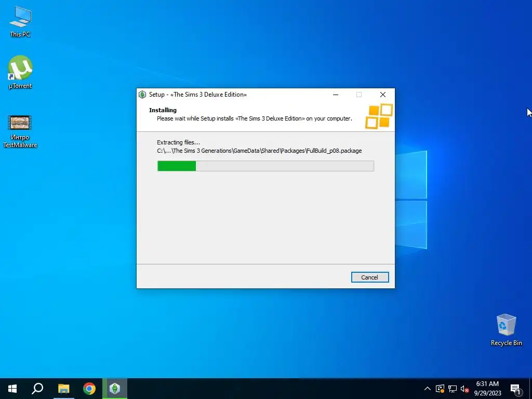Switch to Sims 3 Setup taskbar item

tap(115, 389)
